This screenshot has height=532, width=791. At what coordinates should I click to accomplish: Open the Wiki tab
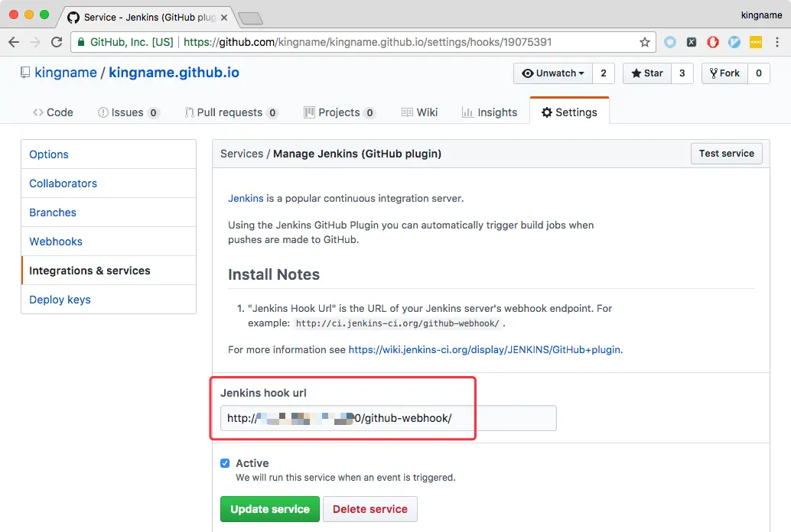(x=419, y=112)
